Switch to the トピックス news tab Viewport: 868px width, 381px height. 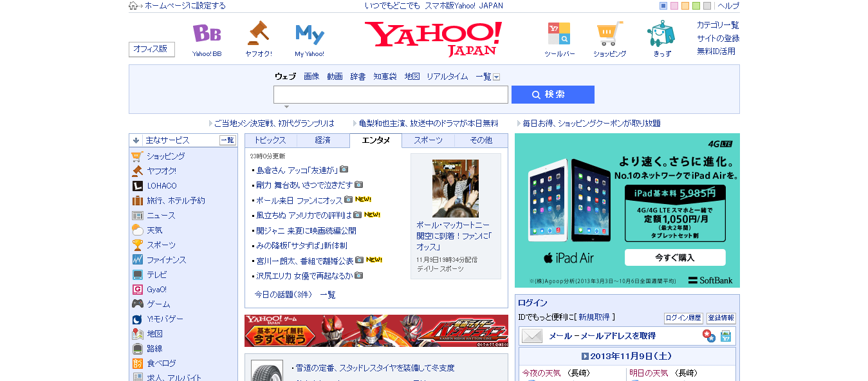click(270, 140)
